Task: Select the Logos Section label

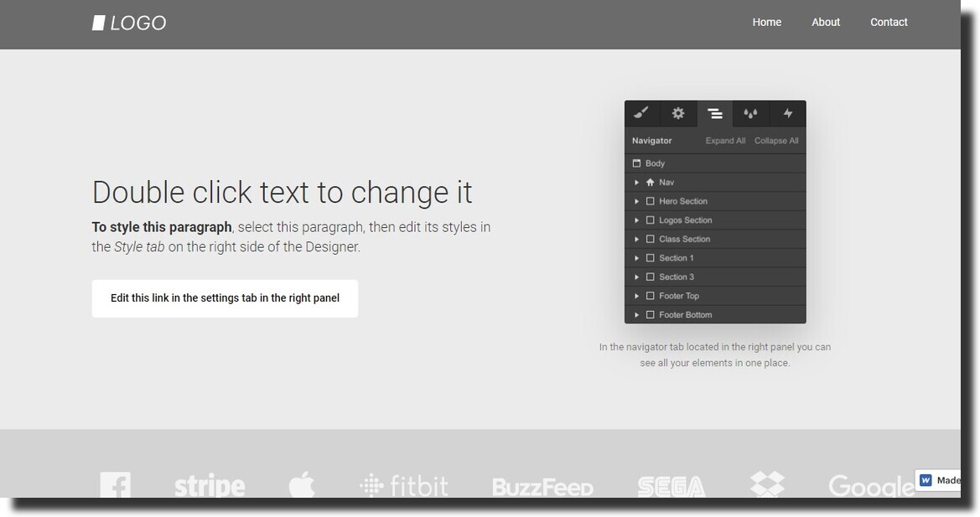Action: [686, 220]
